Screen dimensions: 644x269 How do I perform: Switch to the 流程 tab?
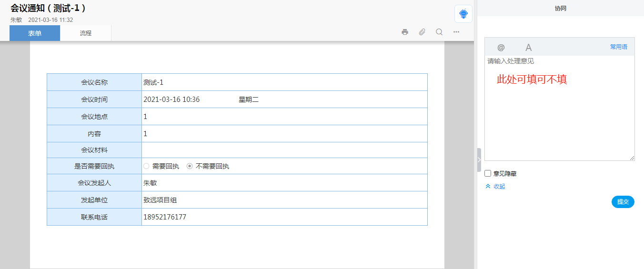(x=86, y=33)
